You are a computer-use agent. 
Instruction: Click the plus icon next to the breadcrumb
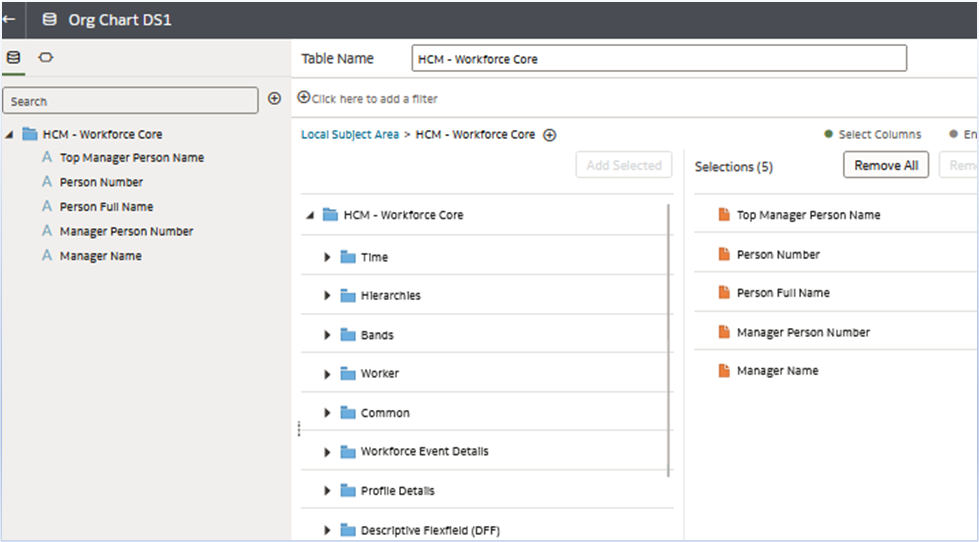coord(549,135)
